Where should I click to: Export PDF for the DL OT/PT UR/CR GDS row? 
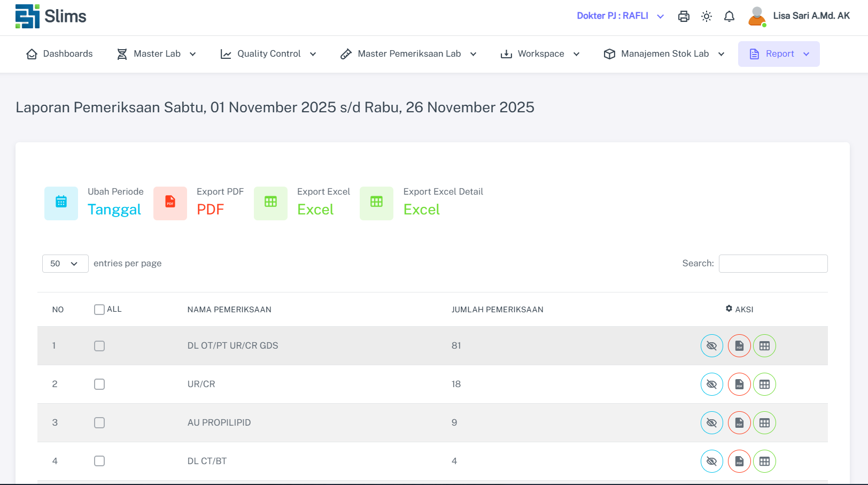pyautogui.click(x=739, y=346)
